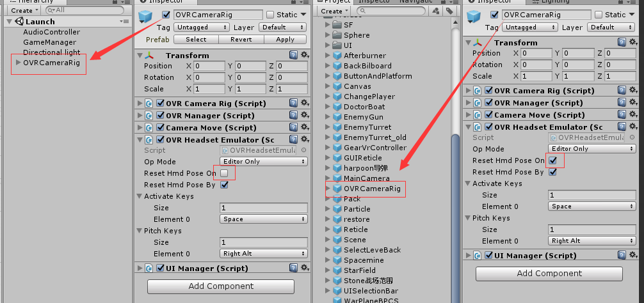Viewport: 644px width, 303px height.
Task: Open Right Alt dropdown, Inspector beside Lighting tab
Action: (x=592, y=241)
